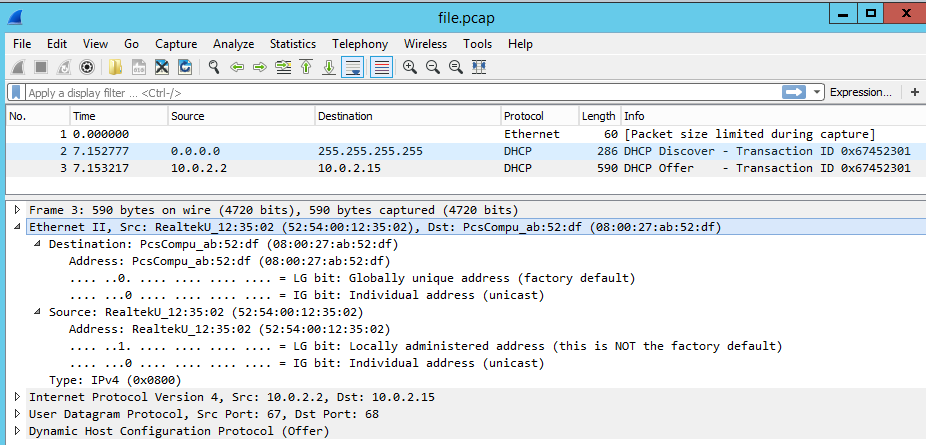The width and height of the screenshot is (926, 445).
Task: Zoom in on packet text
Action: click(x=410, y=67)
